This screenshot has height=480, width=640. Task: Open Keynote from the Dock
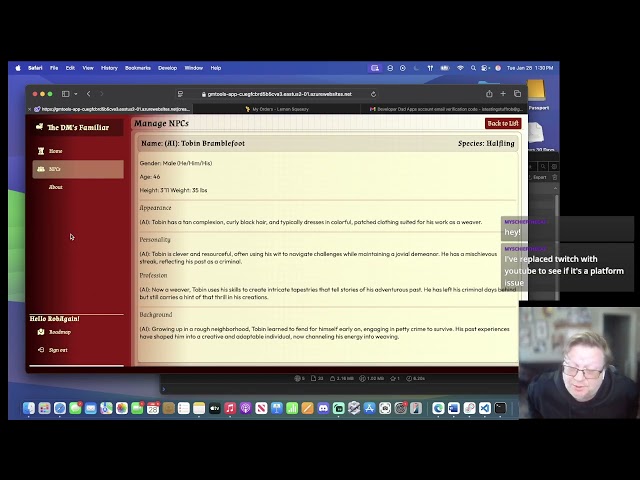point(277,408)
